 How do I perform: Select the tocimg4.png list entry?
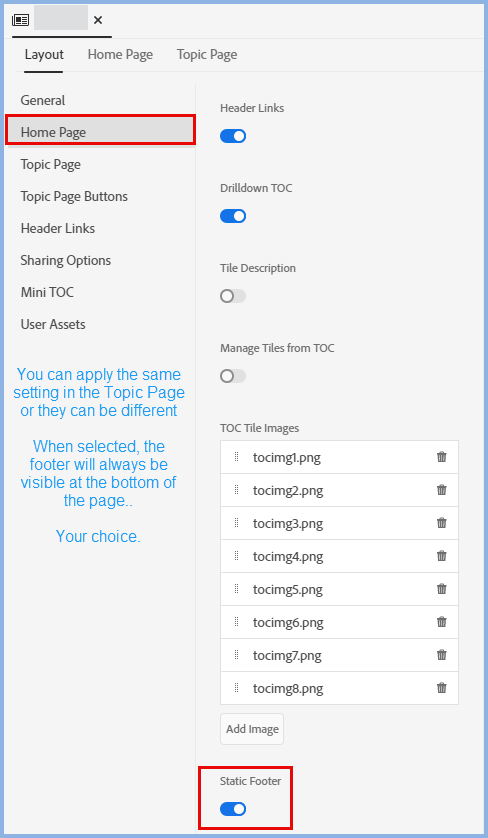tap(339, 556)
